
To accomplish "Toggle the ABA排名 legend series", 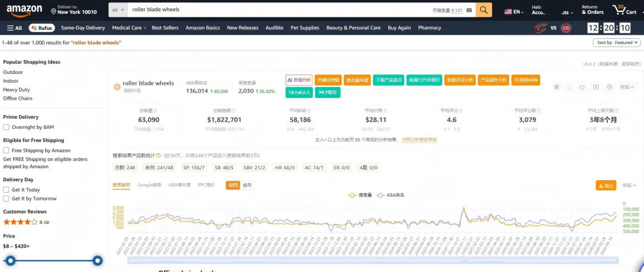I will coord(390,195).
